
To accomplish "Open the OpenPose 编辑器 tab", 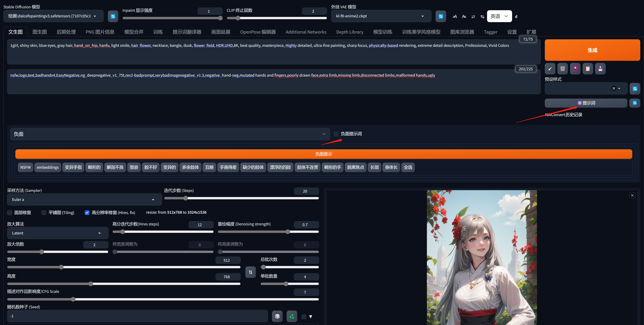I will click(258, 32).
